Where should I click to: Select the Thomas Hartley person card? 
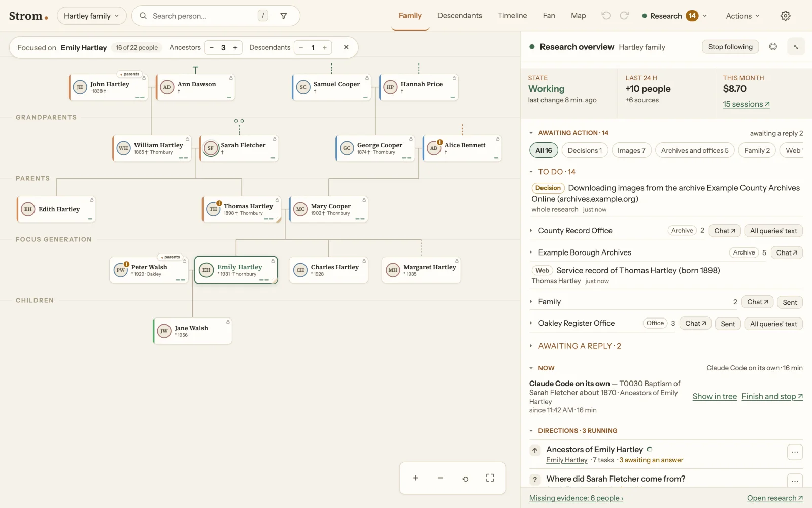242,209
